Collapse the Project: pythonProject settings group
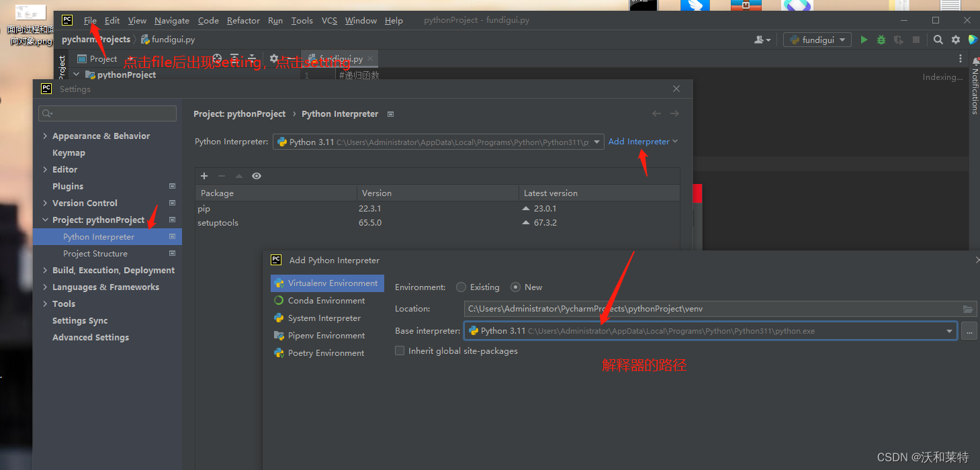Image resolution: width=980 pixels, height=470 pixels. point(45,220)
